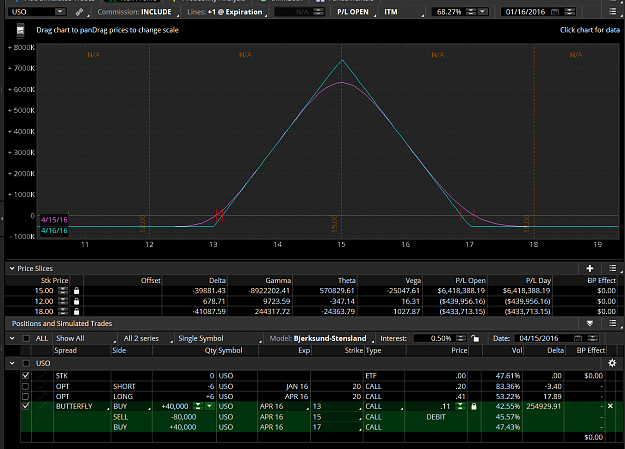Open the Commission: INCLUDE setting
Image resolution: width=625 pixels, height=449 pixels.
pos(135,12)
